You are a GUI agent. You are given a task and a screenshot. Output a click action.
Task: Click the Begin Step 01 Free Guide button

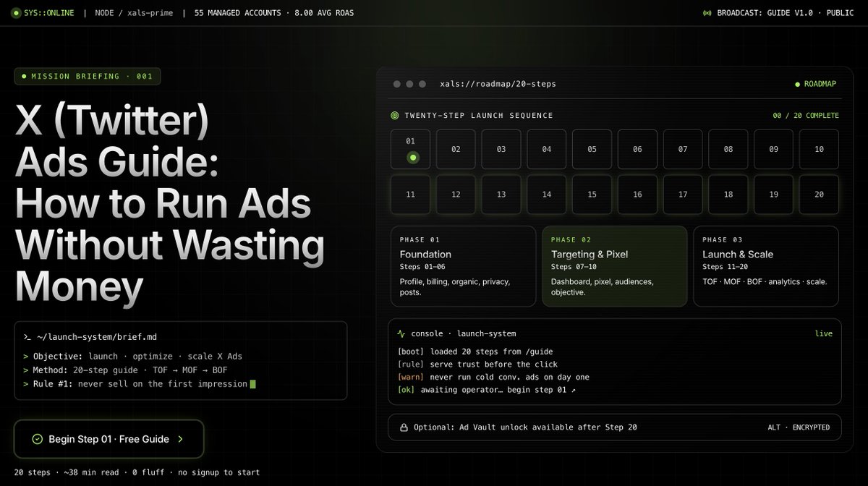(109, 439)
